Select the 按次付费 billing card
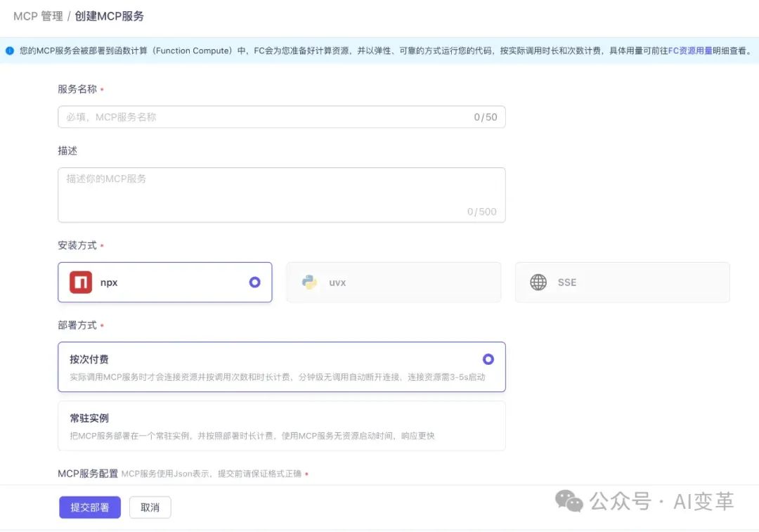The height and width of the screenshot is (532, 759). 281,366
